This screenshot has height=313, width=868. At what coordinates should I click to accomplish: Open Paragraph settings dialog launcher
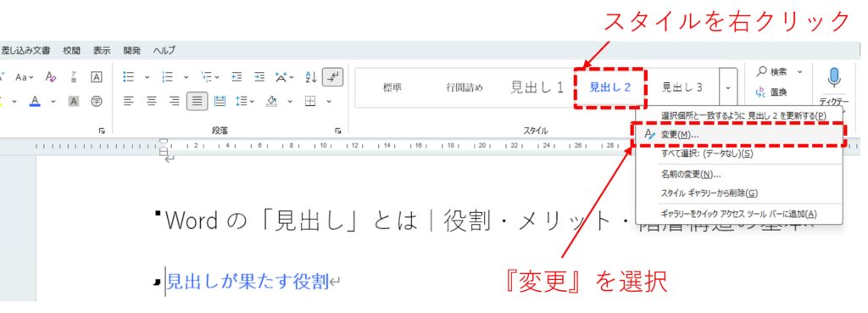337,131
